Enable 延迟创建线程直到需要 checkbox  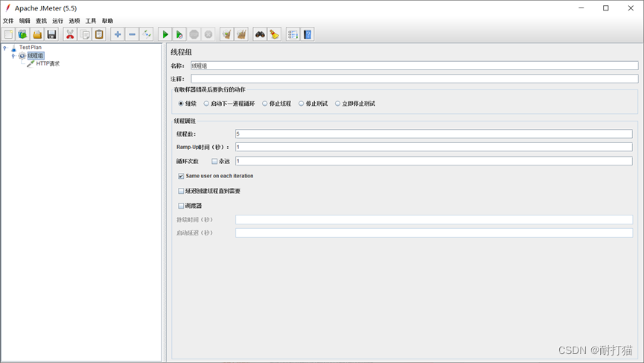[x=181, y=191]
